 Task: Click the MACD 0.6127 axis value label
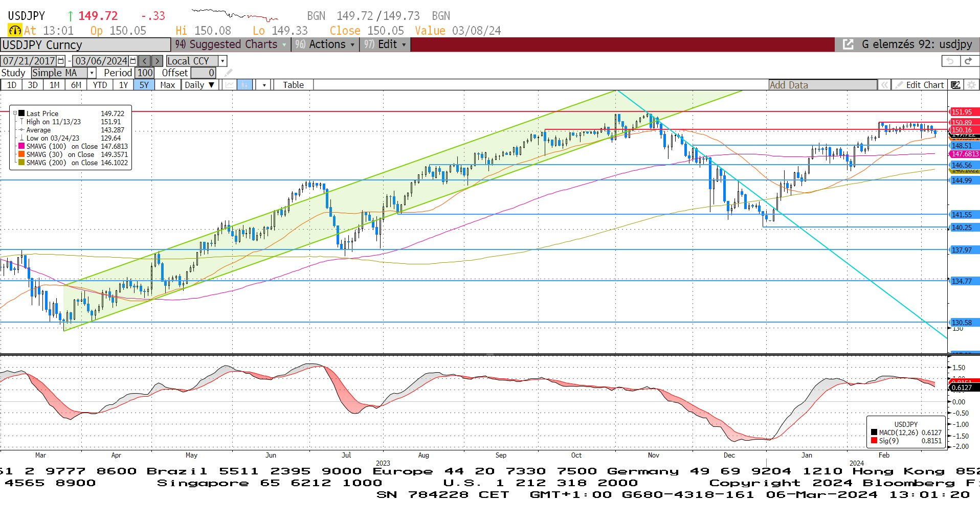click(x=964, y=388)
